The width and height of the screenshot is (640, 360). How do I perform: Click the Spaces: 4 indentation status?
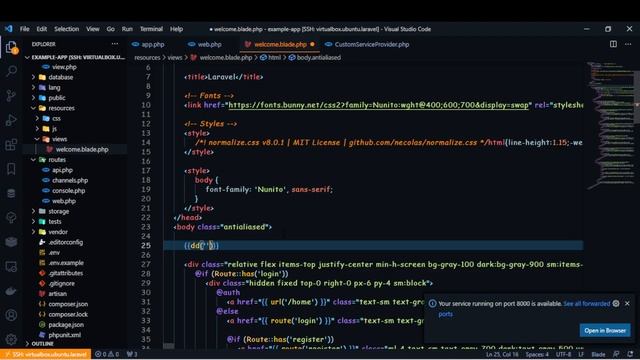pyautogui.click(x=537, y=354)
